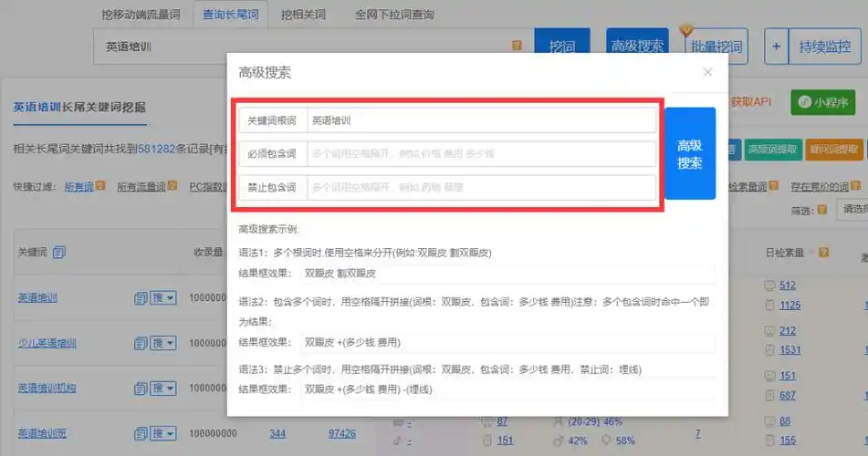Click the 语法1 result box showing 双眼皮 割双眼皮
The image size is (868, 456).
(x=507, y=274)
